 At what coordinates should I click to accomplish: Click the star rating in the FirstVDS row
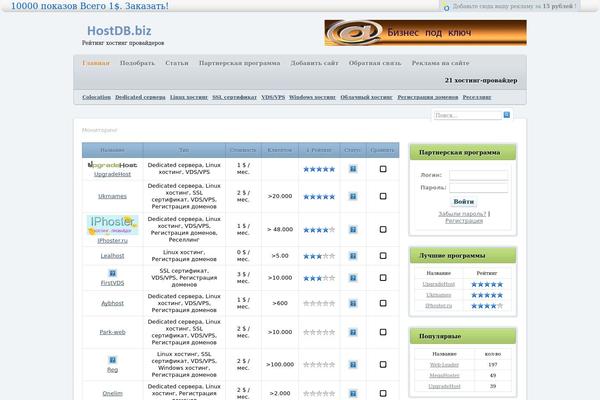click(319, 278)
